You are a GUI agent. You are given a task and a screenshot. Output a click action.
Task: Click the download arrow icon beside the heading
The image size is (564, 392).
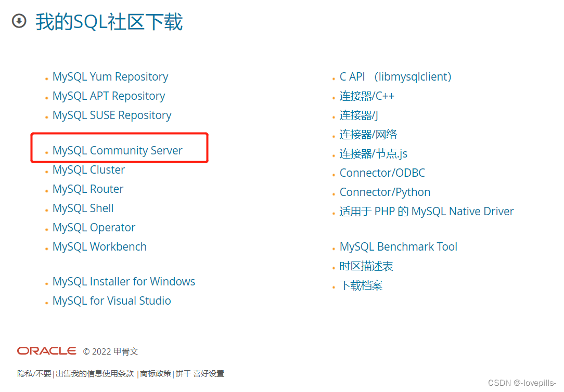[19, 21]
